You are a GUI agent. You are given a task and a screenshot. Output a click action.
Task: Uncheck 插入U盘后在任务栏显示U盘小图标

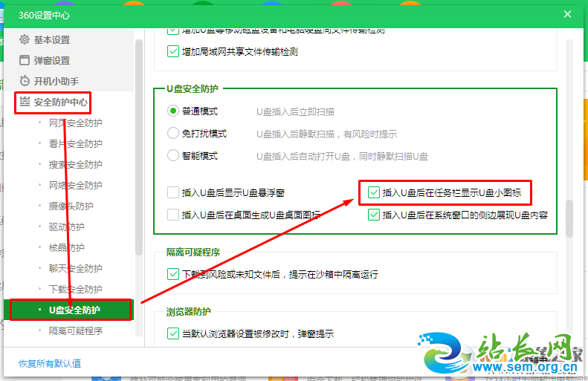[x=374, y=193]
